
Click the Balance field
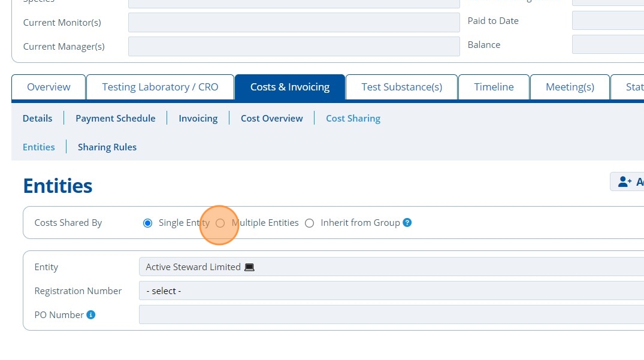608,44
